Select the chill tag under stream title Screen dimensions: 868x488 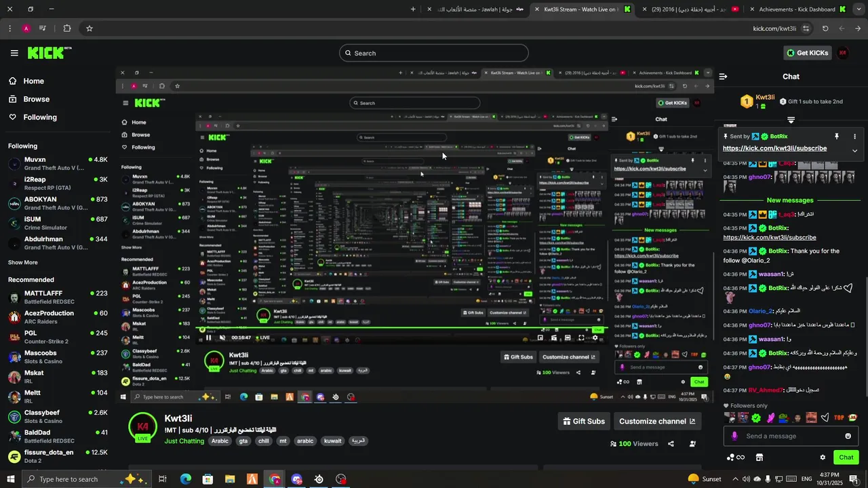coord(264,441)
